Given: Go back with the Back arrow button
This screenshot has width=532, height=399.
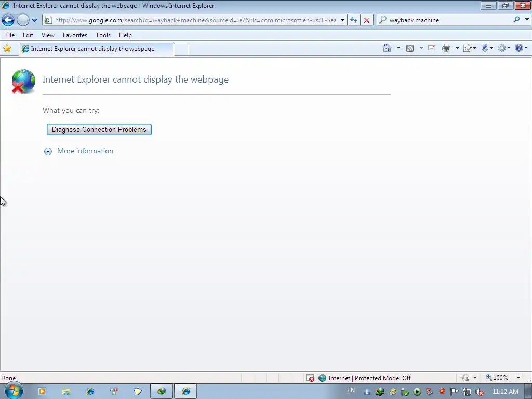Looking at the screenshot, I should (8, 20).
